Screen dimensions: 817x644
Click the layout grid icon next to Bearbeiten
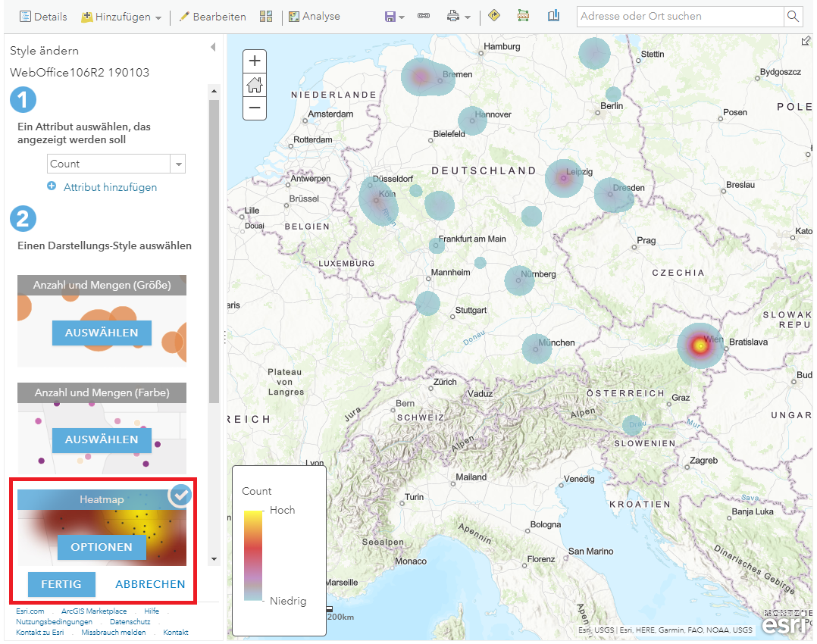click(265, 15)
